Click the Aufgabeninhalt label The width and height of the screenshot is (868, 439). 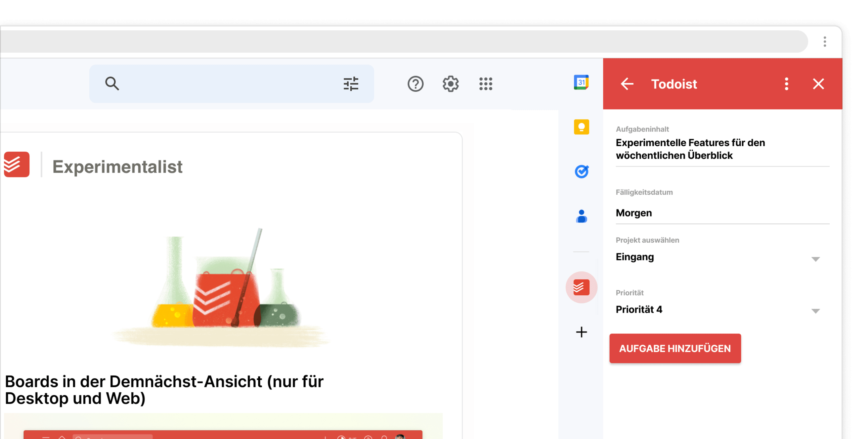(642, 129)
